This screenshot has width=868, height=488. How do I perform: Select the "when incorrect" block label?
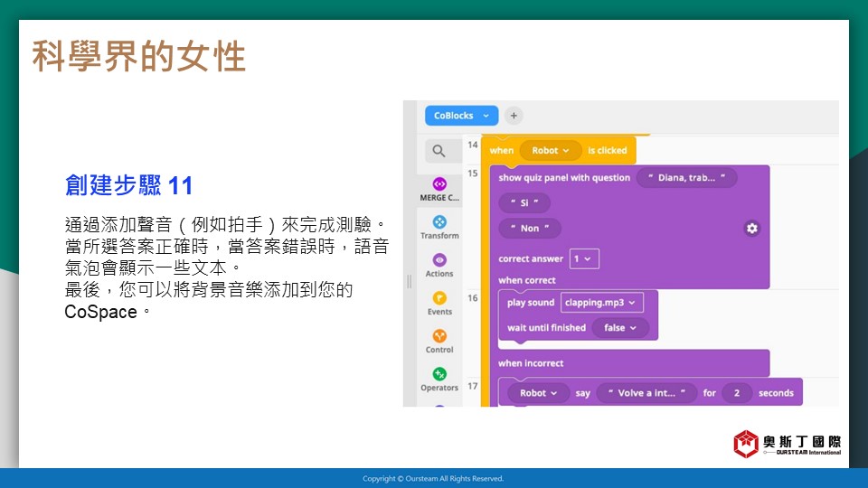[531, 363]
